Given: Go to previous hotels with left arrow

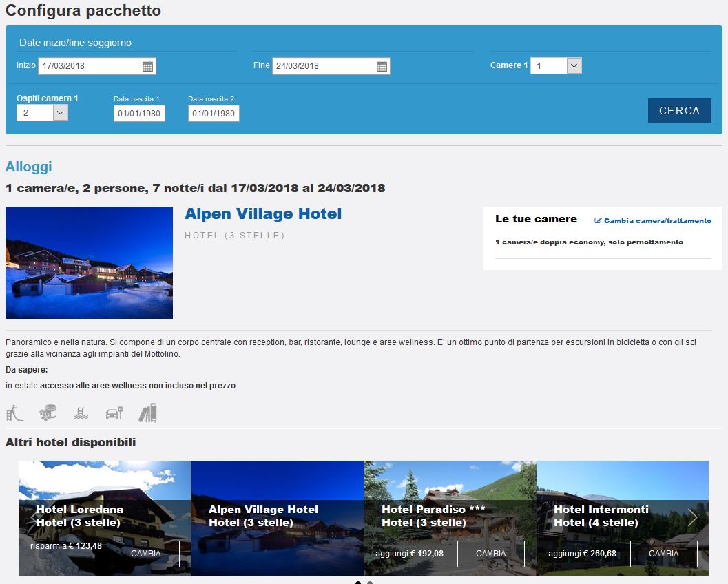Looking at the screenshot, I should click(34, 517).
